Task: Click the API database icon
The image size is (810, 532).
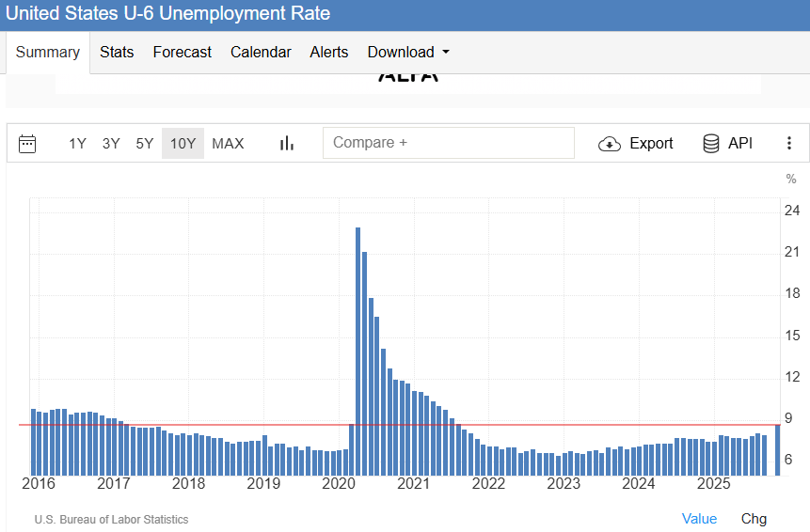Action: coord(711,144)
